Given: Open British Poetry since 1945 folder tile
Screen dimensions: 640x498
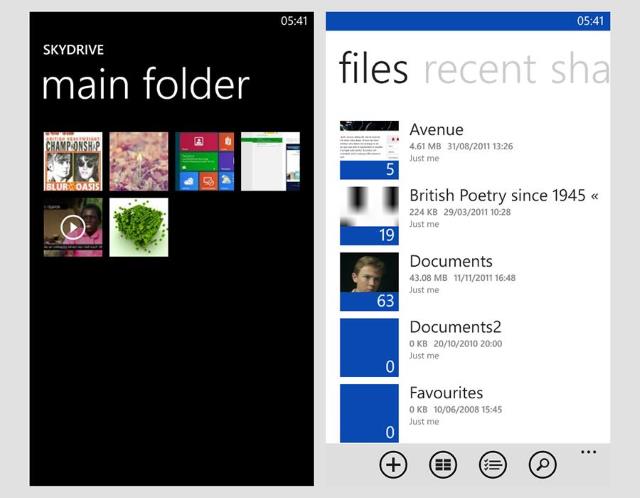Looking at the screenshot, I should pyautogui.click(x=369, y=216).
